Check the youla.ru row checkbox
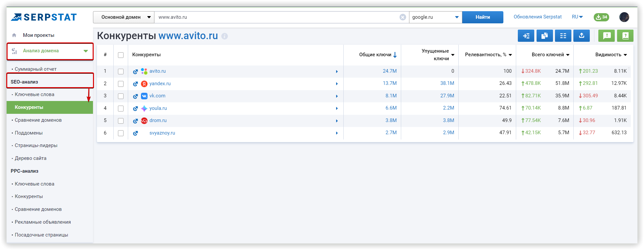644x250 pixels. [x=121, y=109]
